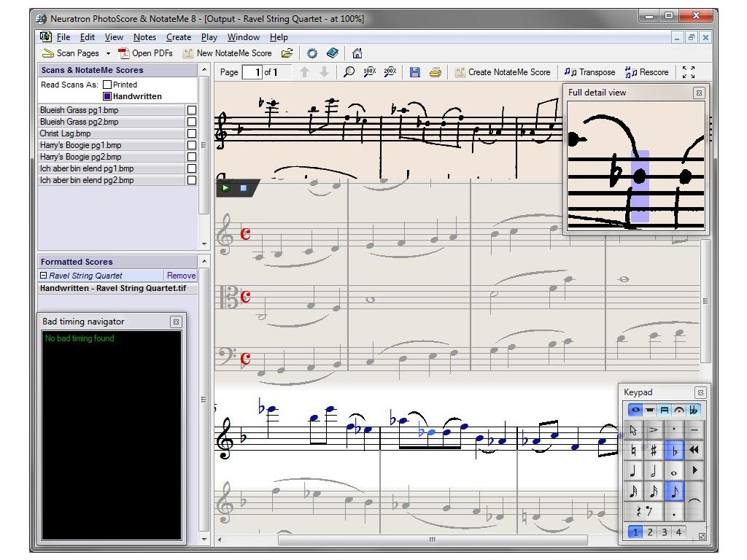Open the Edit menu
This screenshot has height=560, width=747.
pos(88,37)
